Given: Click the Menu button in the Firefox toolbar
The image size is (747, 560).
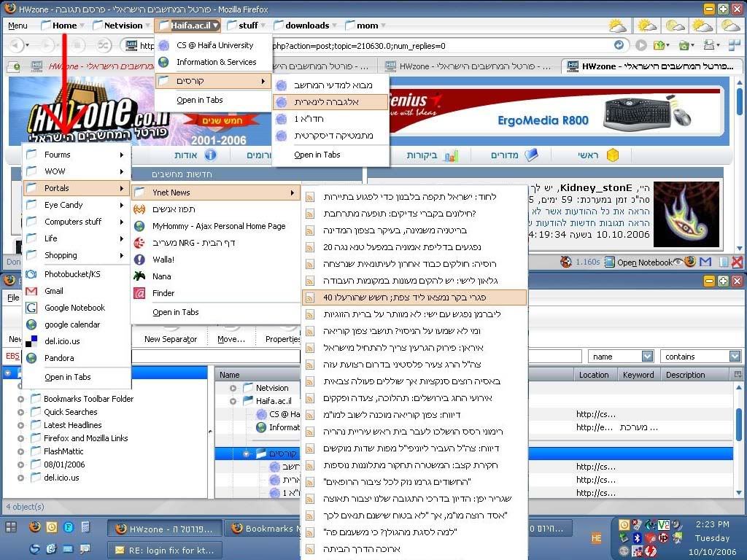Looking at the screenshot, I should (x=18, y=26).
